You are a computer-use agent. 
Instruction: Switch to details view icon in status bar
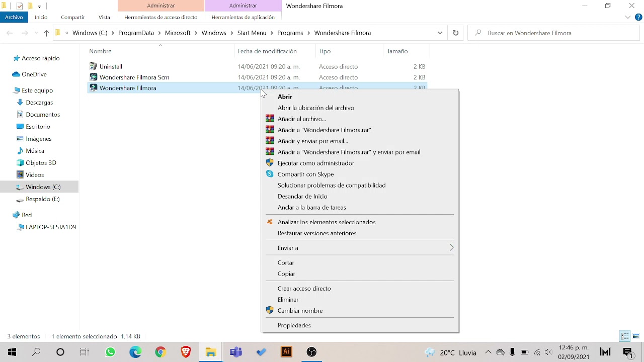click(625, 336)
